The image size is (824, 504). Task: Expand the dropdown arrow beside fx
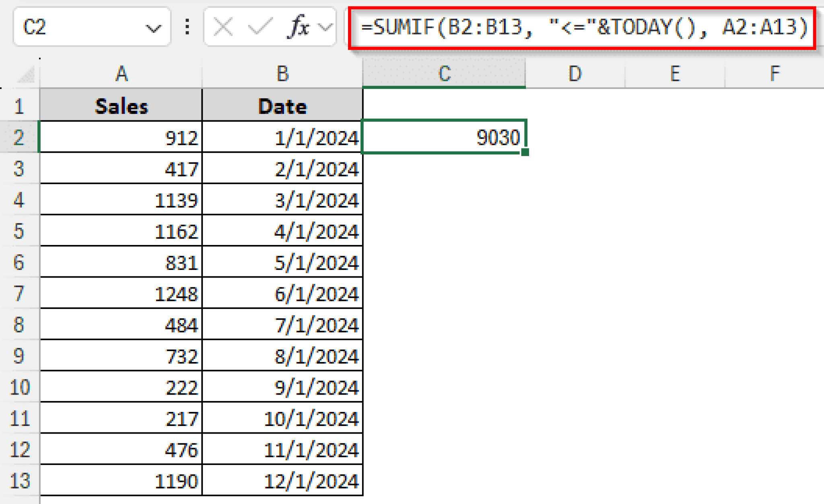pos(325,27)
